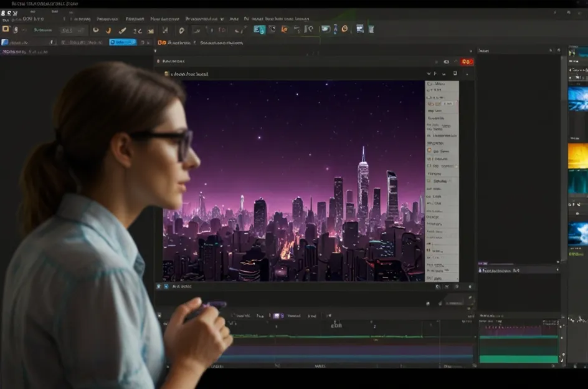Click the pencil-like tool icon in top toolbar
The image size is (588, 389).
[x=123, y=30]
